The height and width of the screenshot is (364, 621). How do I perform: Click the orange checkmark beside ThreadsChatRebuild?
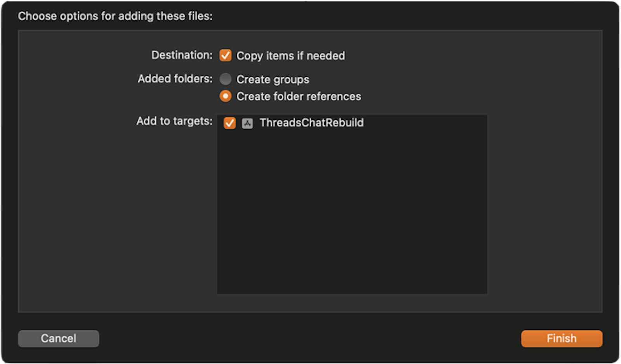[x=229, y=123]
